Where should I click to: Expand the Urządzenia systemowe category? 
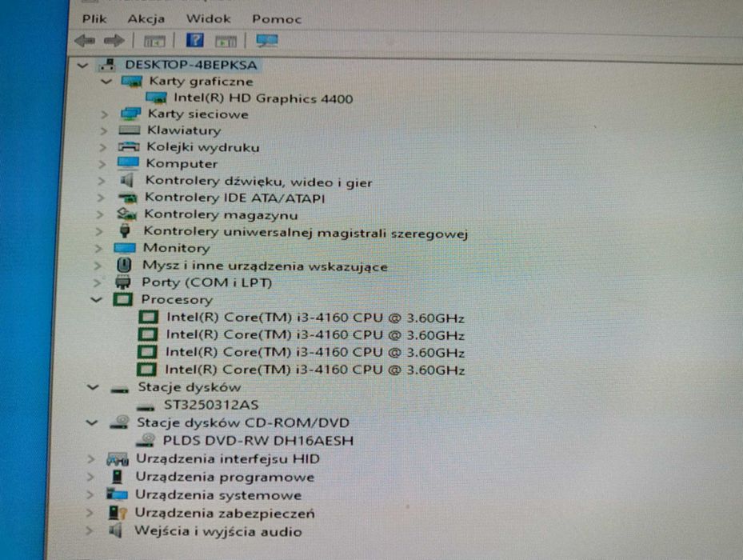tap(90, 495)
